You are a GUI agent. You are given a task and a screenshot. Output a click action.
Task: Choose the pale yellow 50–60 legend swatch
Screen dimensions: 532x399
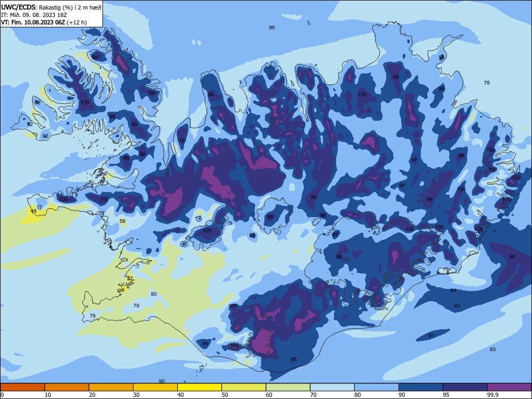tap(244, 387)
